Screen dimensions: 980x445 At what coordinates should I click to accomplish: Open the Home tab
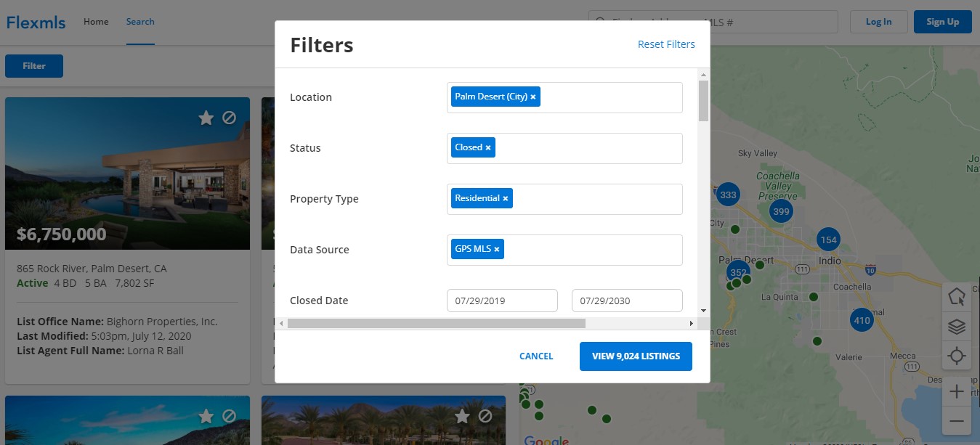96,22
